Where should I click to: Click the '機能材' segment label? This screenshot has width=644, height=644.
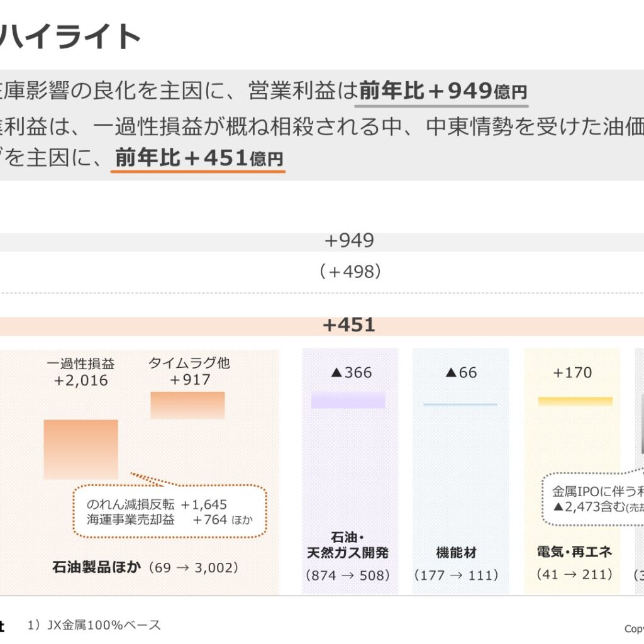tap(457, 553)
